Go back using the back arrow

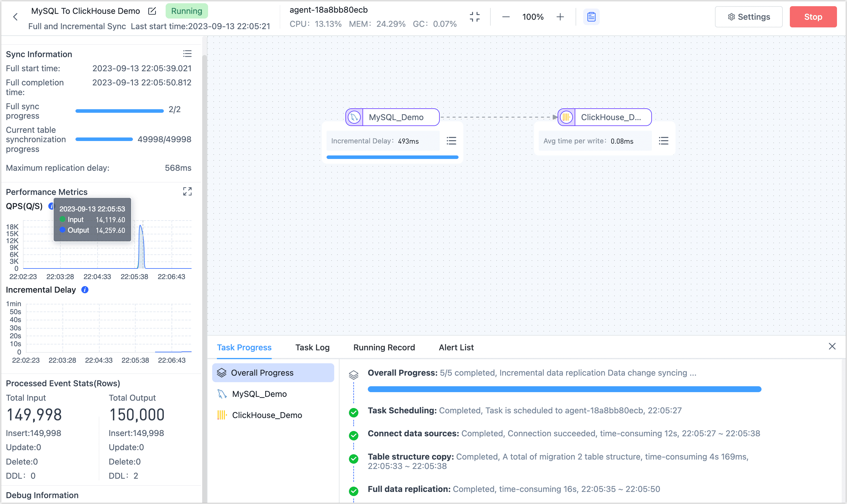click(15, 17)
